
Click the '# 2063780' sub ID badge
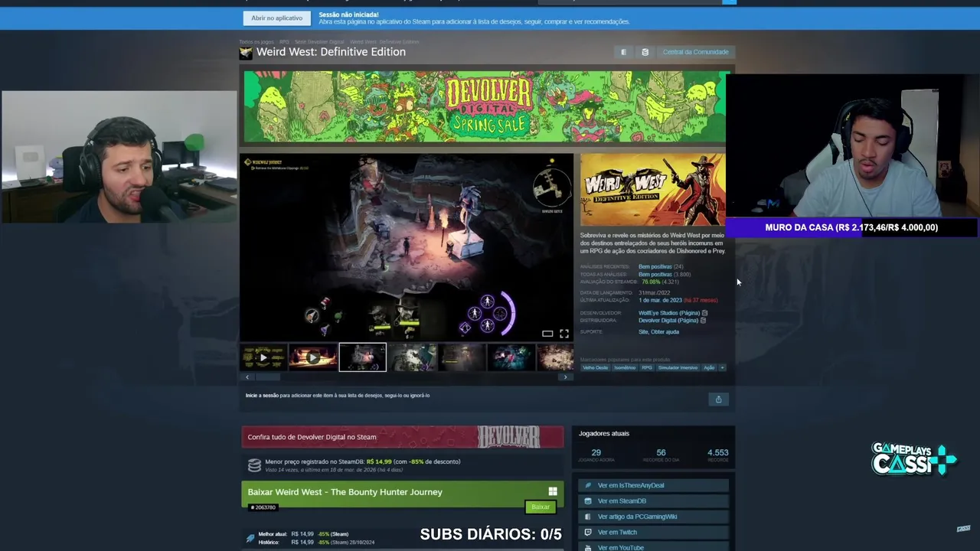click(263, 507)
